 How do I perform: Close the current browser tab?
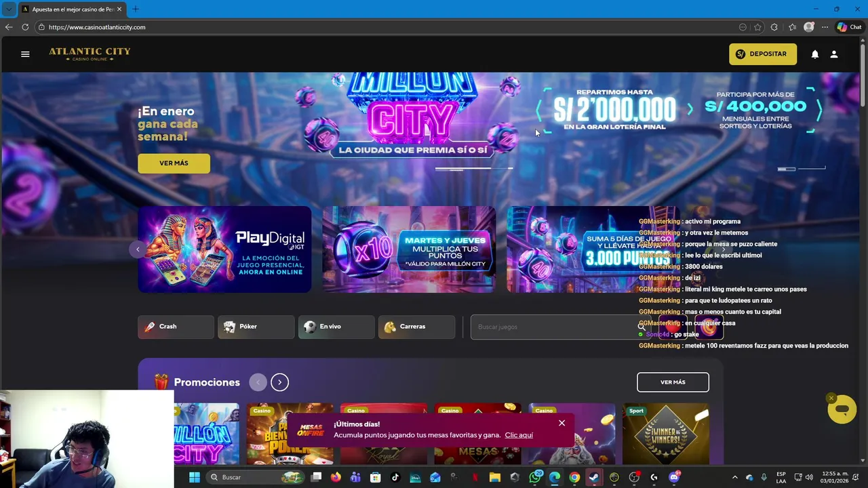119,9
